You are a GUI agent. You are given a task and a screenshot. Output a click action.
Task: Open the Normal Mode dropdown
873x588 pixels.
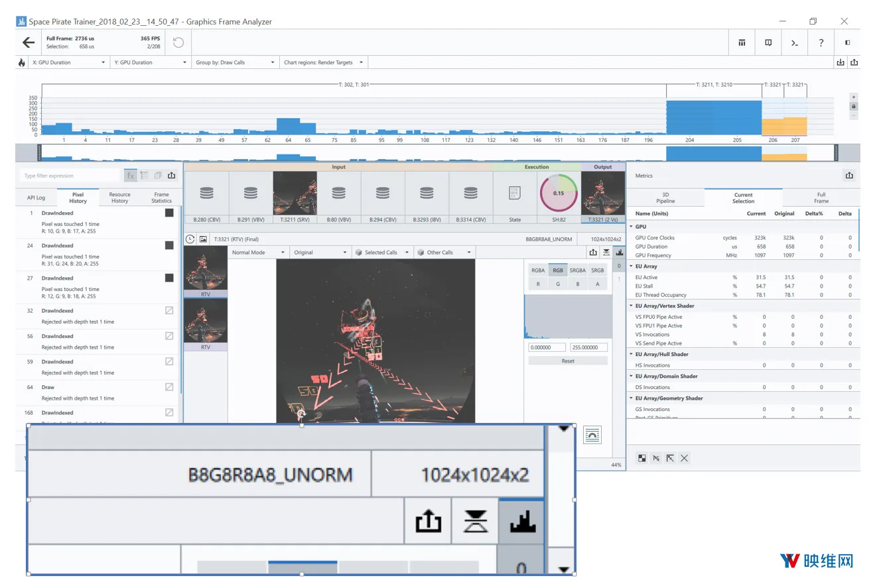[x=259, y=253]
